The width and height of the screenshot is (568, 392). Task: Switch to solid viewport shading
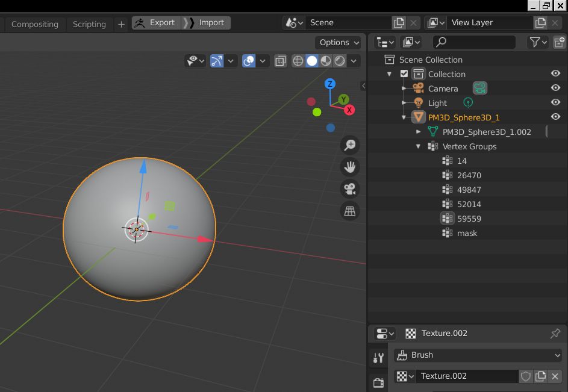pos(311,61)
